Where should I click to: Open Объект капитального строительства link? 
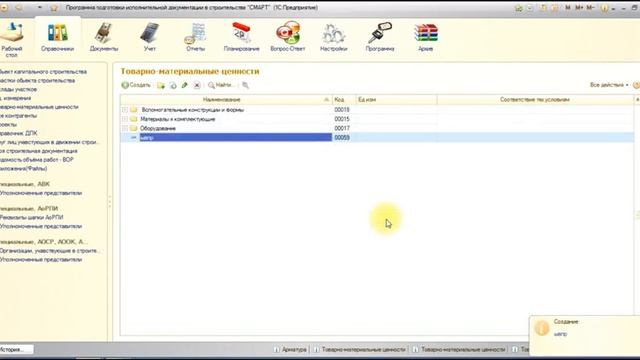pos(43,72)
